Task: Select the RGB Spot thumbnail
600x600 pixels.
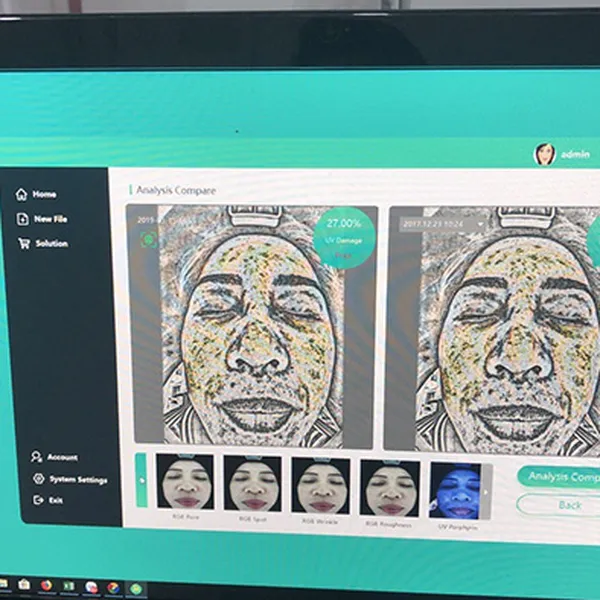Action: click(253, 484)
